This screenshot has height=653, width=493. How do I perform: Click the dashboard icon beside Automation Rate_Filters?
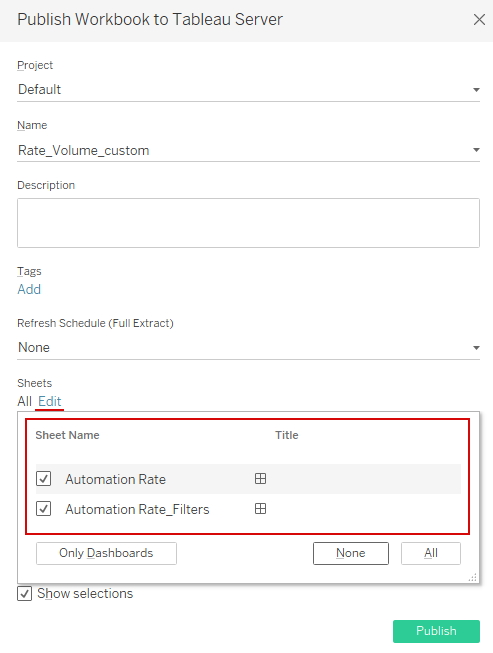(x=260, y=509)
